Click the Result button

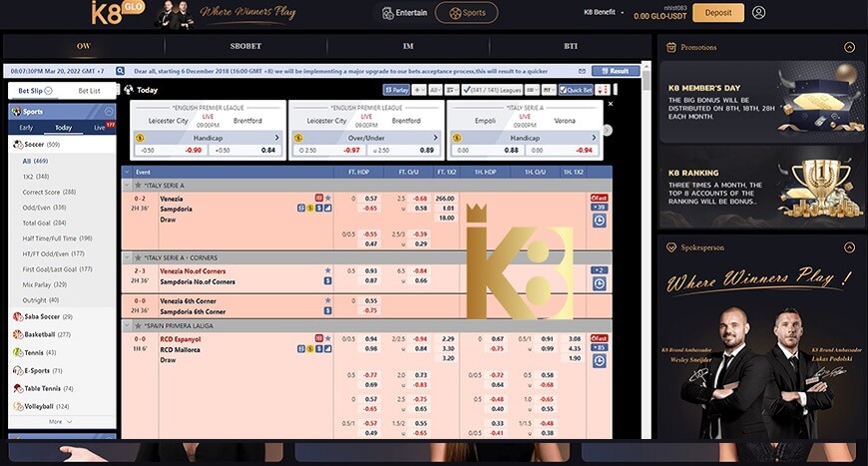pos(616,71)
